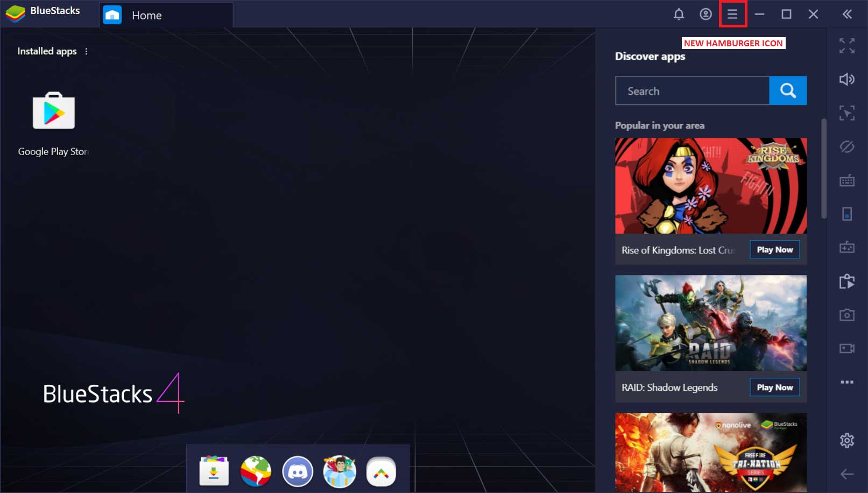This screenshot has width=868, height=493.
Task: Select the shake device icon
Action: [x=846, y=112]
